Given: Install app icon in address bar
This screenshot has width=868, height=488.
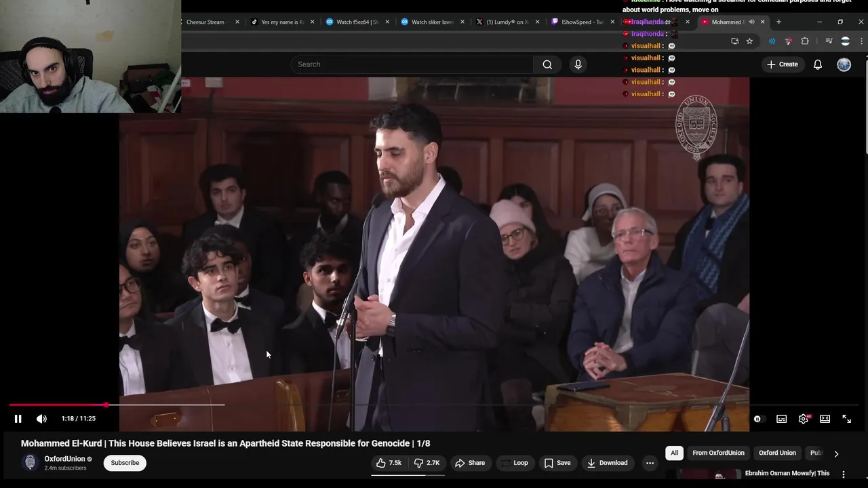Looking at the screenshot, I should coord(734,41).
